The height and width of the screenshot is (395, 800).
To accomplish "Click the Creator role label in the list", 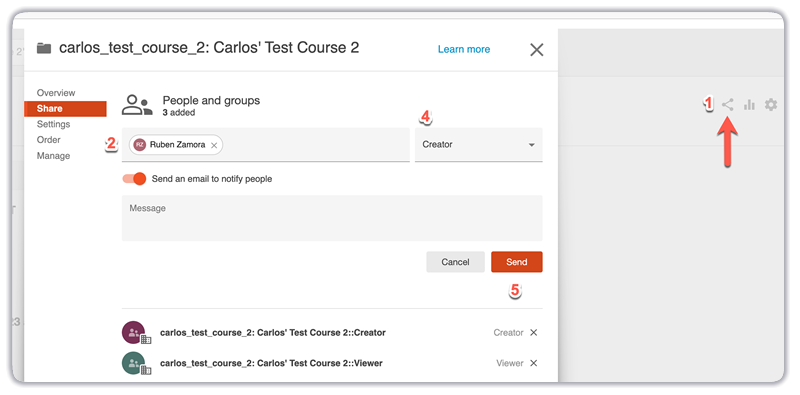I will point(508,333).
